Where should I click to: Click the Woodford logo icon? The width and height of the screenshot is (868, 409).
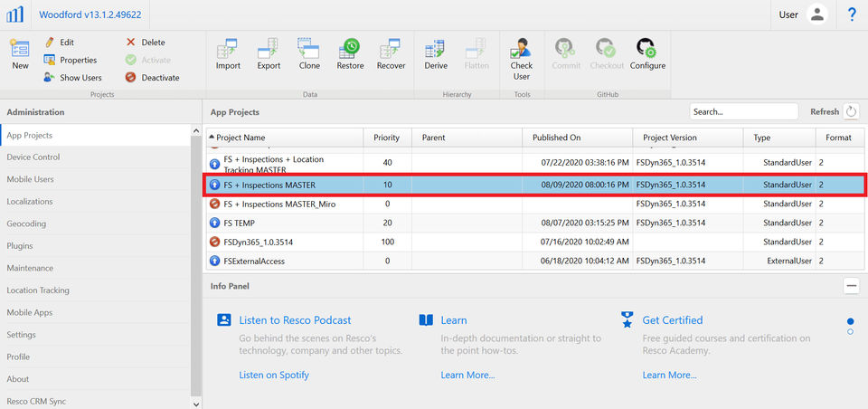15,15
